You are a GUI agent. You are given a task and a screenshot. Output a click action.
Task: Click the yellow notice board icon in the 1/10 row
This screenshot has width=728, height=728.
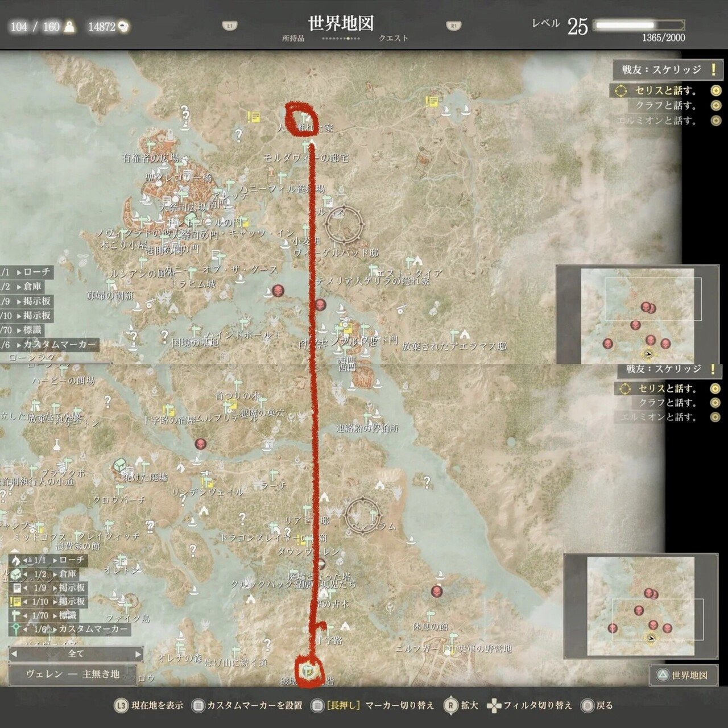(x=15, y=601)
